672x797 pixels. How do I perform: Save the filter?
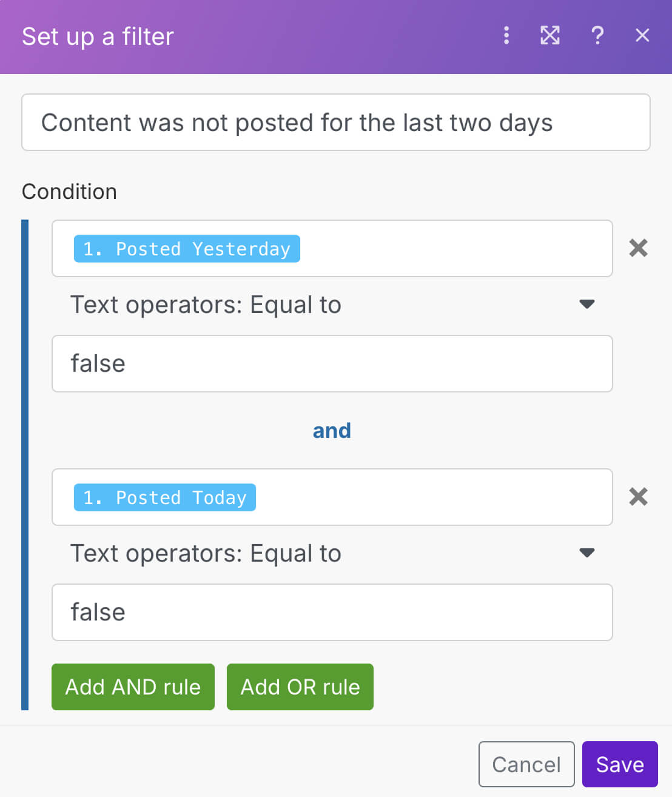(620, 764)
